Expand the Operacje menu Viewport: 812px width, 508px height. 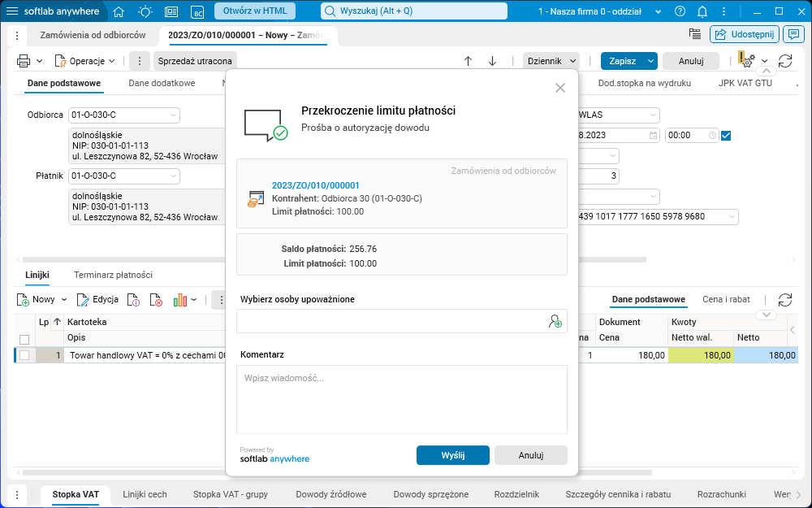[85, 61]
